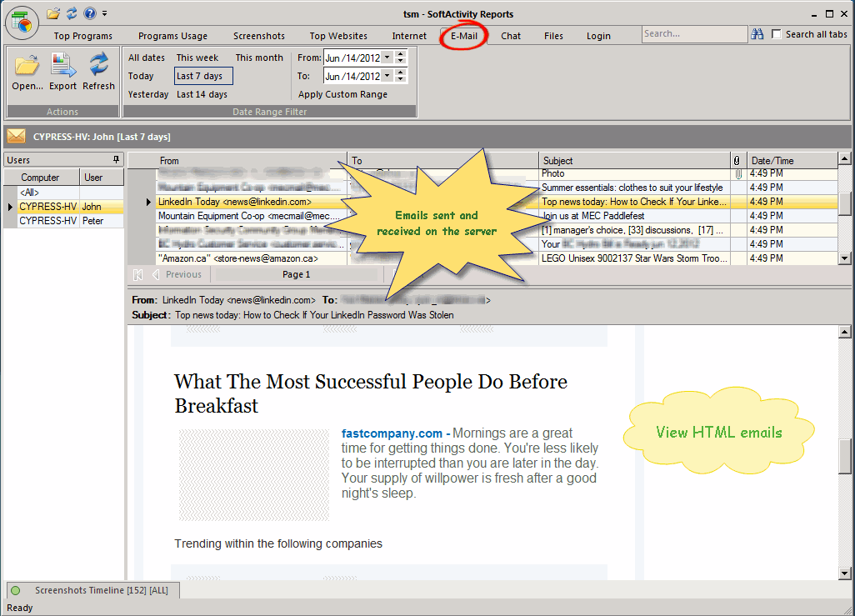Click the envelope icon in the header bar
The height and width of the screenshot is (616, 855).
pos(17,136)
